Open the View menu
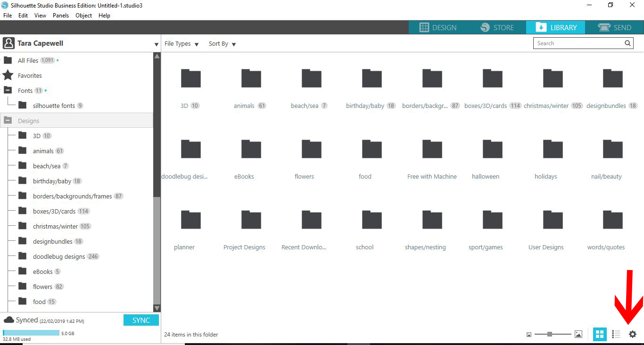 (x=41, y=16)
